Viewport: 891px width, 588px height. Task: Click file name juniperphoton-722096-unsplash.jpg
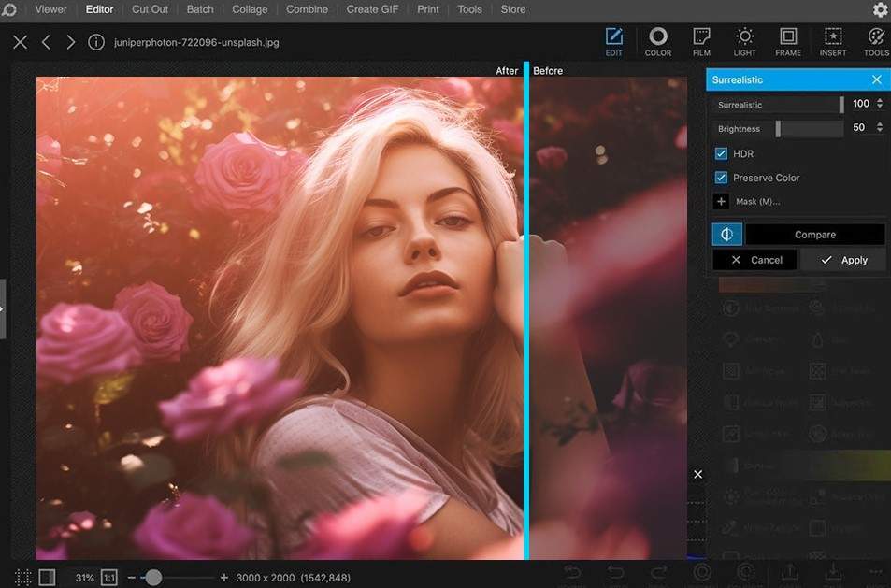point(196,42)
